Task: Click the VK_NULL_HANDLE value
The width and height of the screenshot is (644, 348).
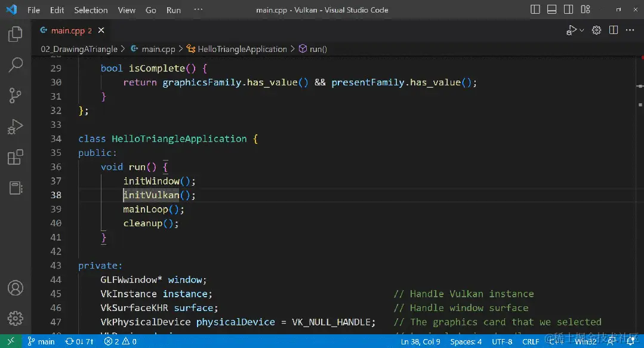Action: (331, 322)
